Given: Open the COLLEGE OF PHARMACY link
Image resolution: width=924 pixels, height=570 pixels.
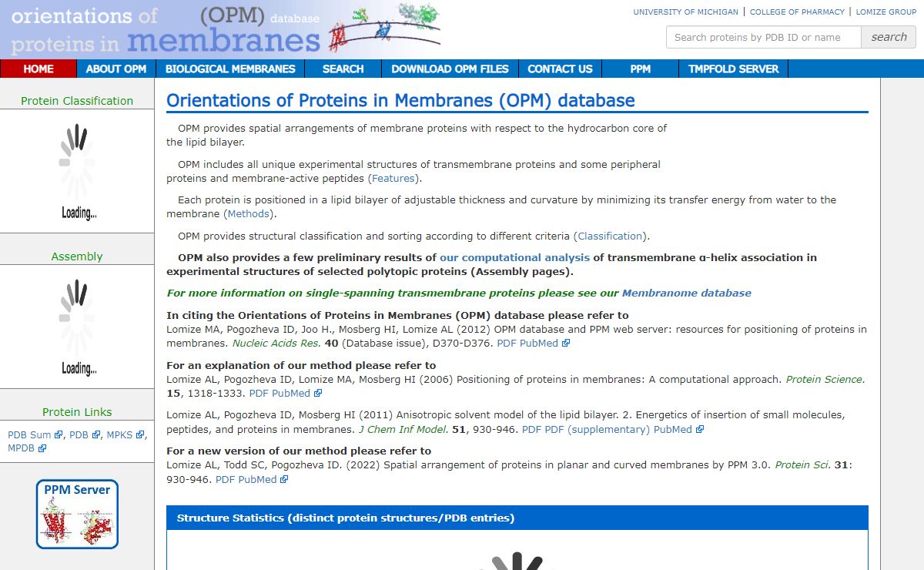Looking at the screenshot, I should [x=798, y=12].
